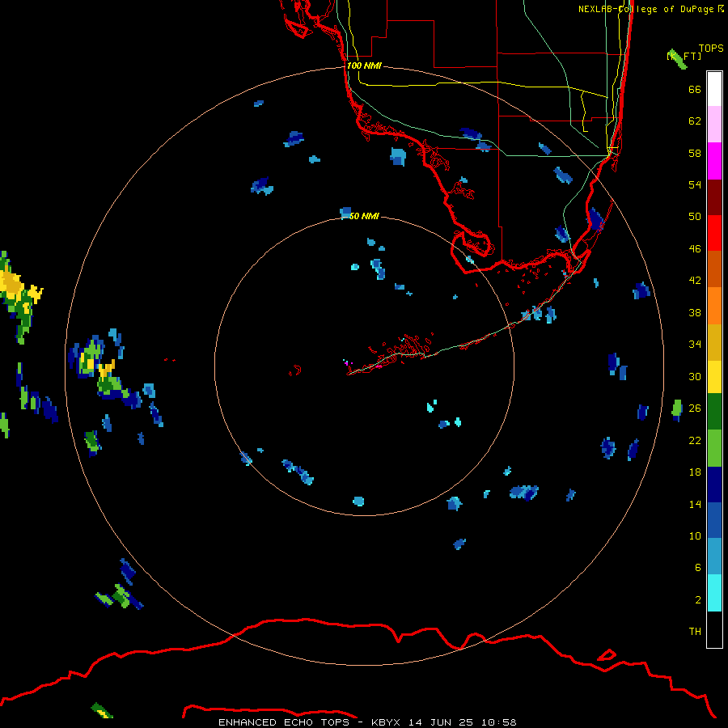Pick the gold legend swatch

714,341
